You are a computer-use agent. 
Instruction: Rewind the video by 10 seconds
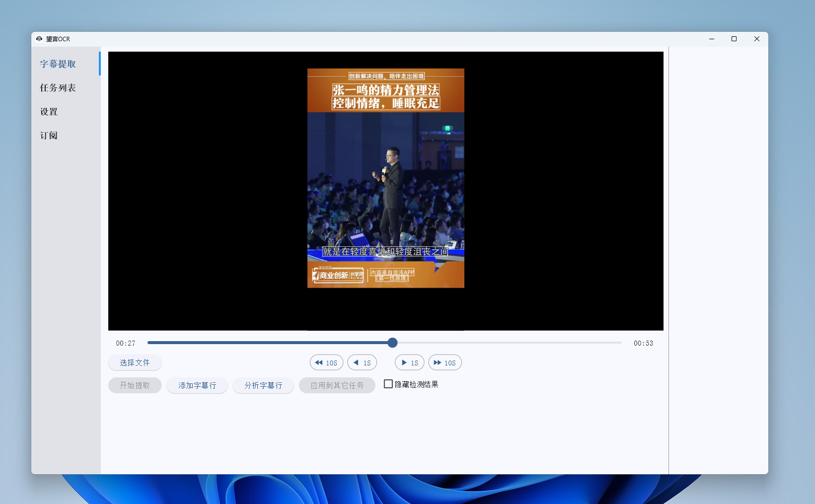pyautogui.click(x=326, y=362)
